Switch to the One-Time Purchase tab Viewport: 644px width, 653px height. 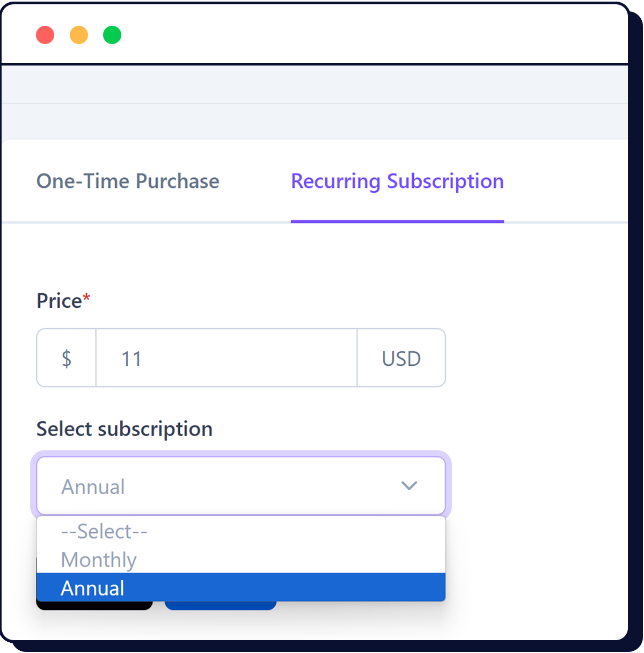pyautogui.click(x=128, y=182)
